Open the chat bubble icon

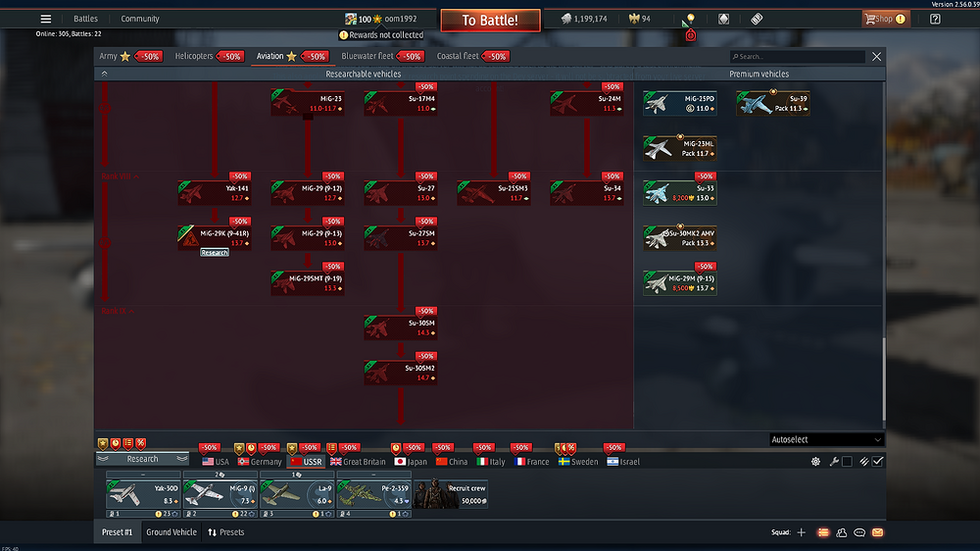(x=859, y=532)
